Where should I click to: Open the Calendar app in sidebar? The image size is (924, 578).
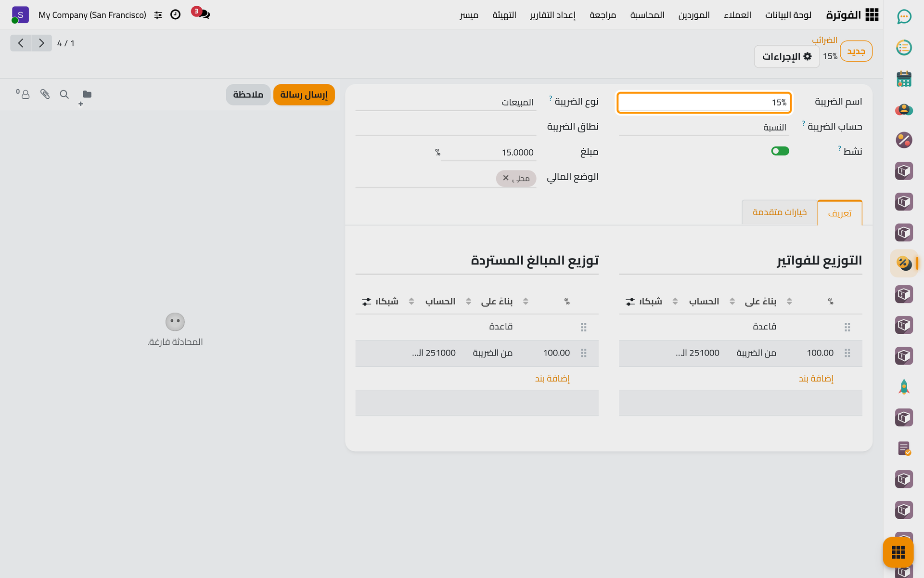click(x=904, y=79)
